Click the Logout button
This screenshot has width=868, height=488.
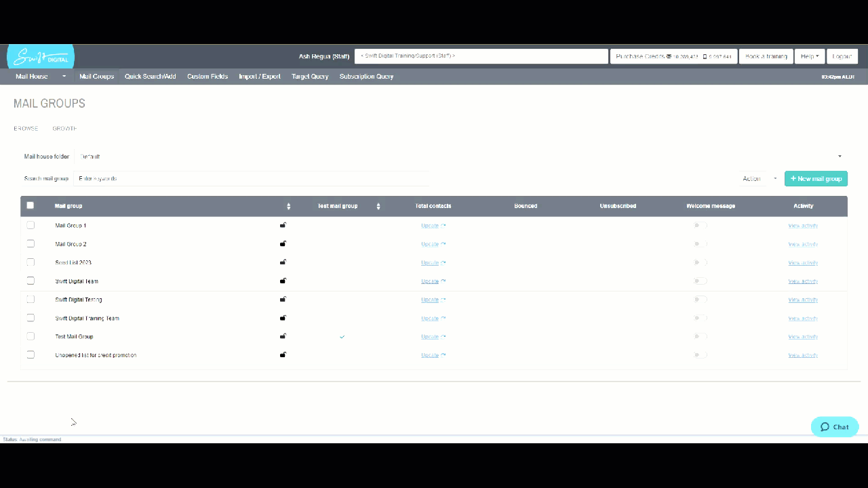[842, 56]
